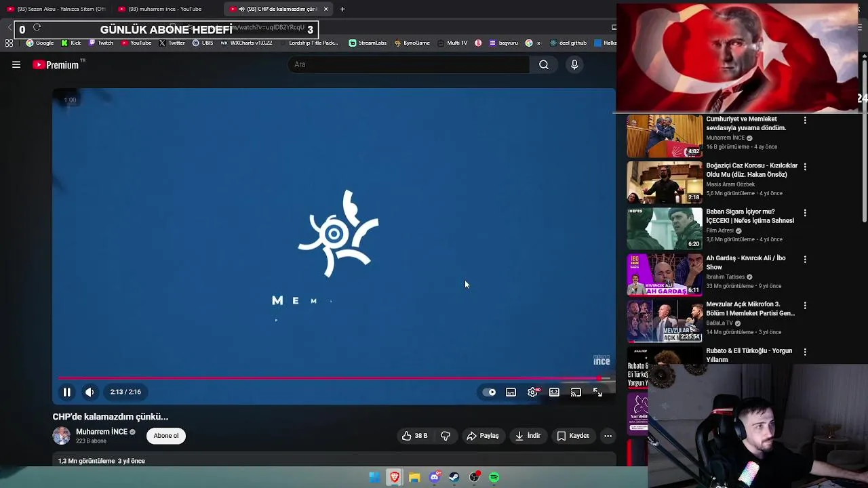This screenshot has height=488, width=868.
Task: Cast the video using the cast icon
Action: [x=576, y=392]
